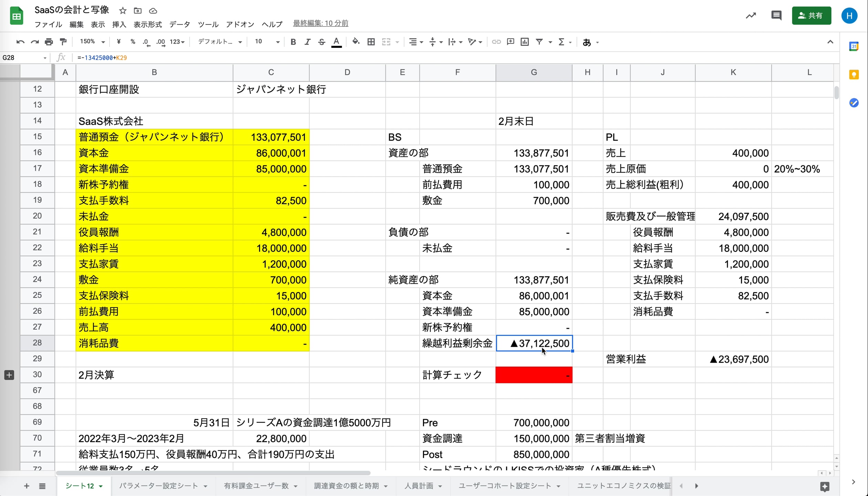
Task: Open Google Calendar side panel
Action: 854,46
